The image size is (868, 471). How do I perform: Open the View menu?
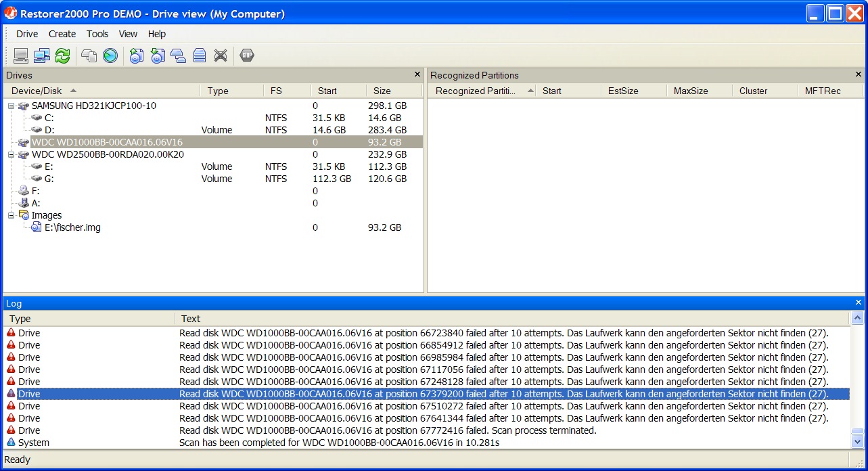(x=128, y=34)
